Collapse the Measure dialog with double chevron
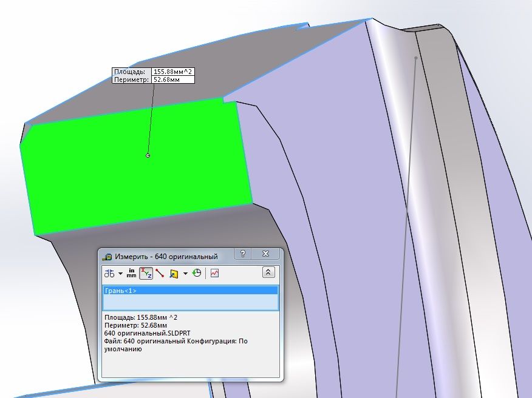This screenshot has height=398, width=532. point(268,273)
